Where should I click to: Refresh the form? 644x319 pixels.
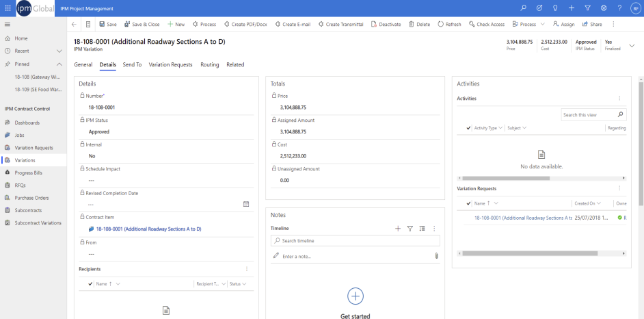[x=449, y=24]
